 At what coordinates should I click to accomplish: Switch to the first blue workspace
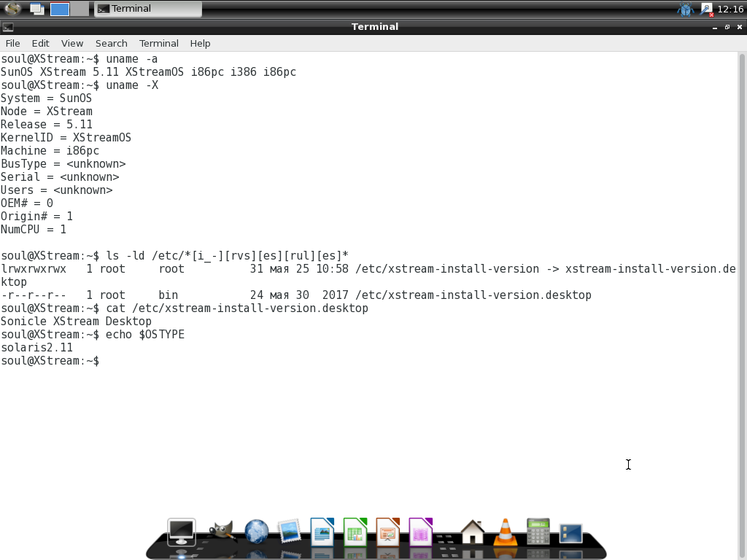point(60,9)
